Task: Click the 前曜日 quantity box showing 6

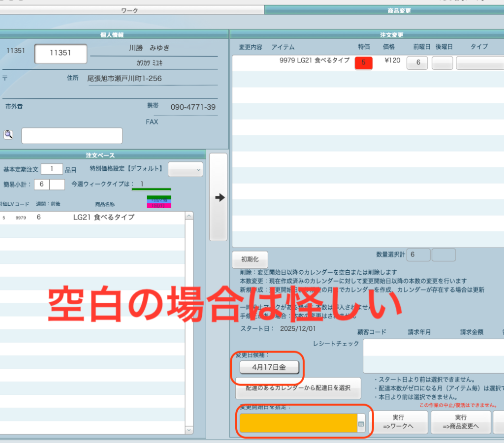Action: 417,63
